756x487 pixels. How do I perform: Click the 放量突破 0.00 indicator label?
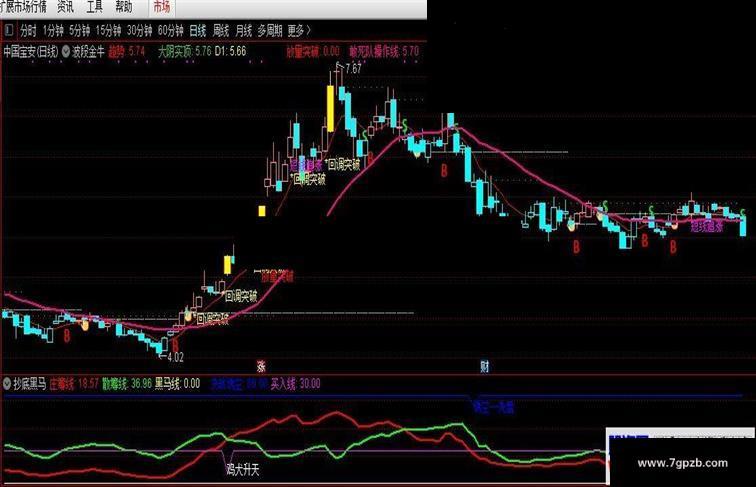pyautogui.click(x=313, y=52)
